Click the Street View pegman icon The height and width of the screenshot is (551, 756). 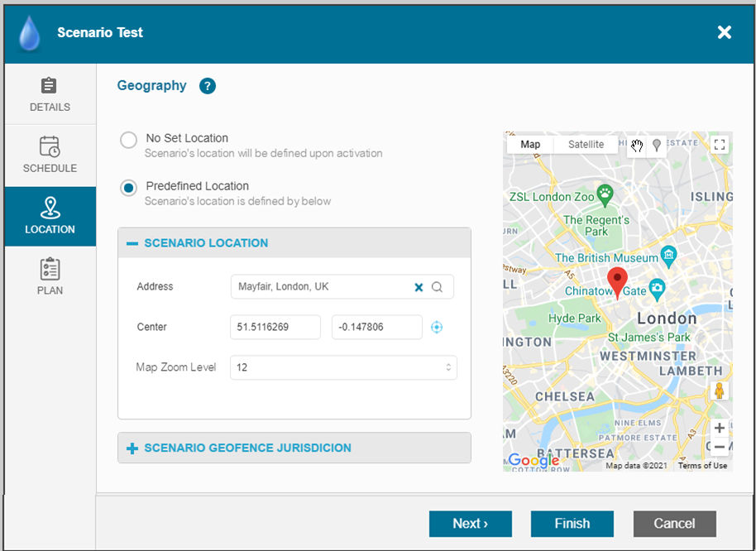[x=719, y=391]
